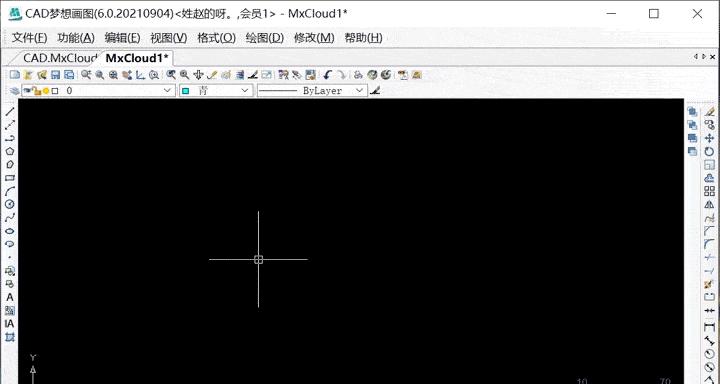Click the Redo arrow icon
This screenshot has height=384, width=720.
(x=341, y=74)
